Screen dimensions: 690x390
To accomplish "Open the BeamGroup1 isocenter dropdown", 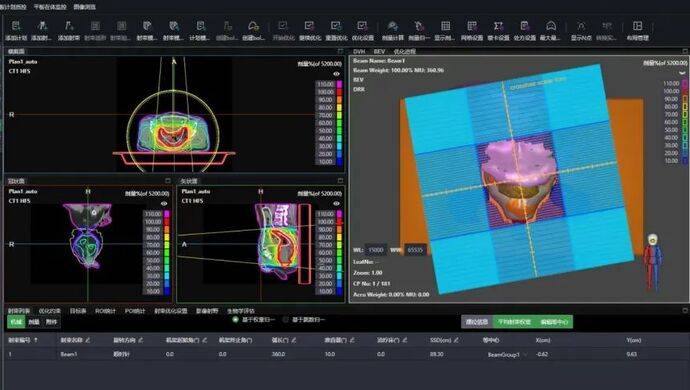I will coord(506,354).
